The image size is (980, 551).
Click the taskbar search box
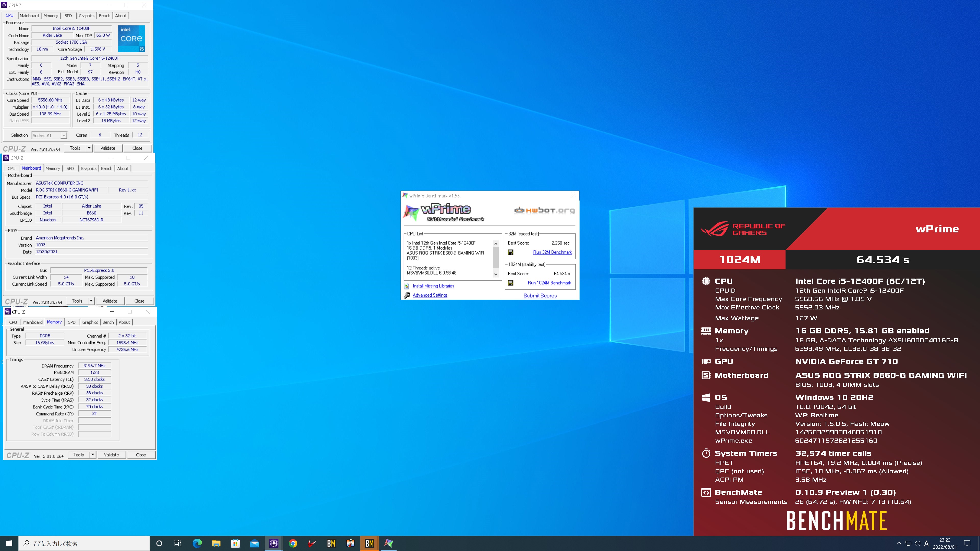tap(84, 543)
